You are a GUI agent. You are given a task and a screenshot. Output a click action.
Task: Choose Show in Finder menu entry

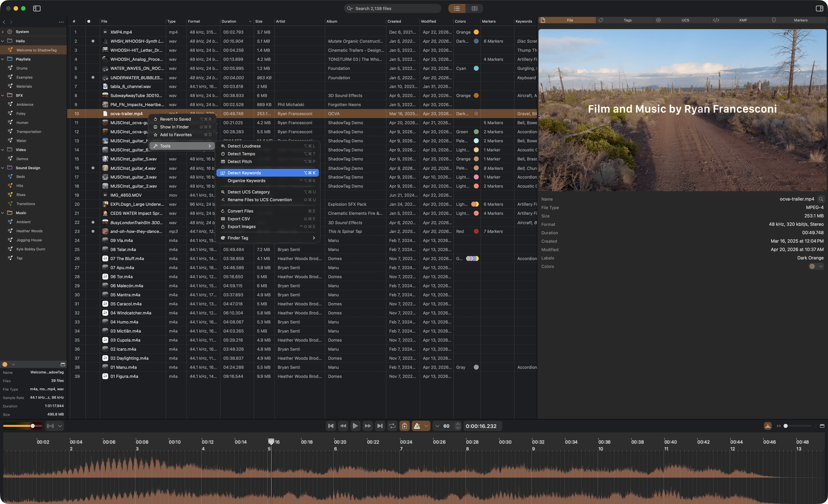point(174,127)
